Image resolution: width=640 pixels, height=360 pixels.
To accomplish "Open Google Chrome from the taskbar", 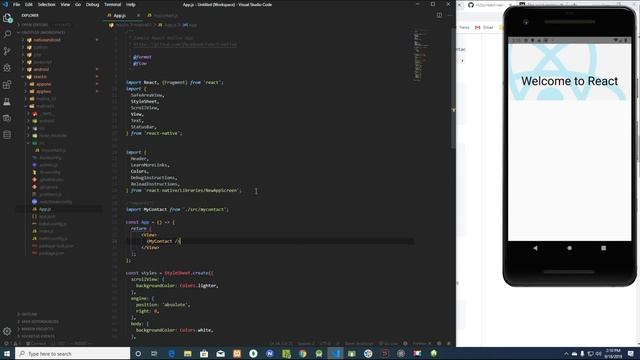I will tap(302, 353).
